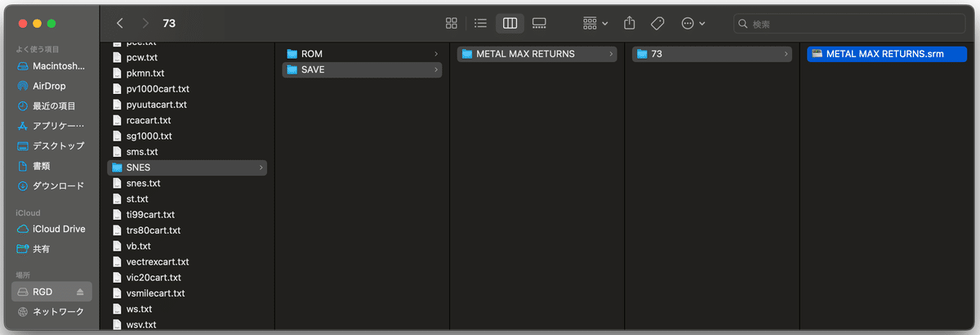Open the more actions ellipsis menu

tap(692, 24)
